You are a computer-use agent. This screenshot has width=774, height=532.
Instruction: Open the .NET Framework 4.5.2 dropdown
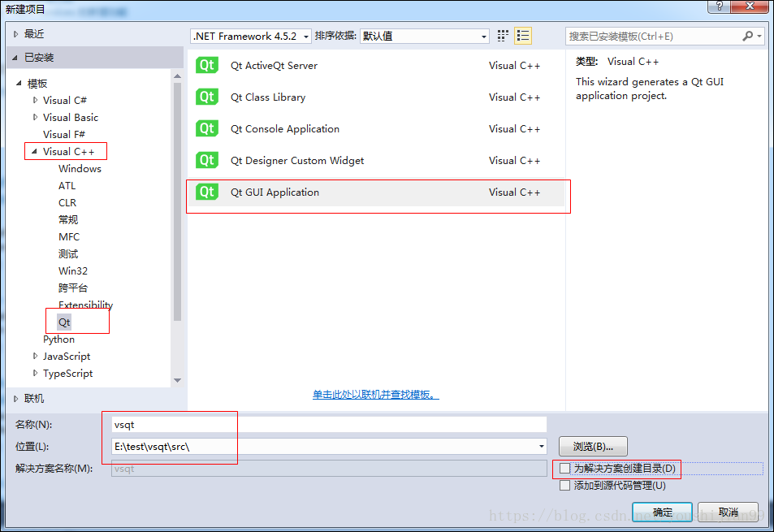click(x=251, y=36)
